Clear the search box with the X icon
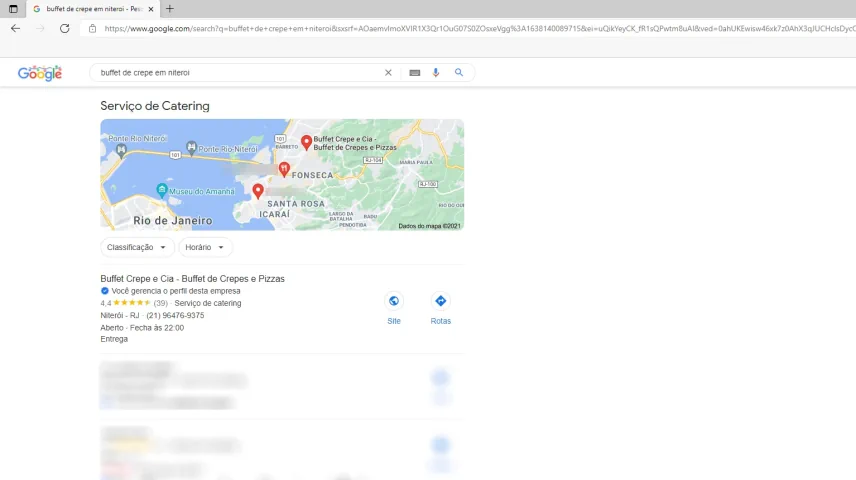Screen dimensions: 856x480 coord(388,73)
